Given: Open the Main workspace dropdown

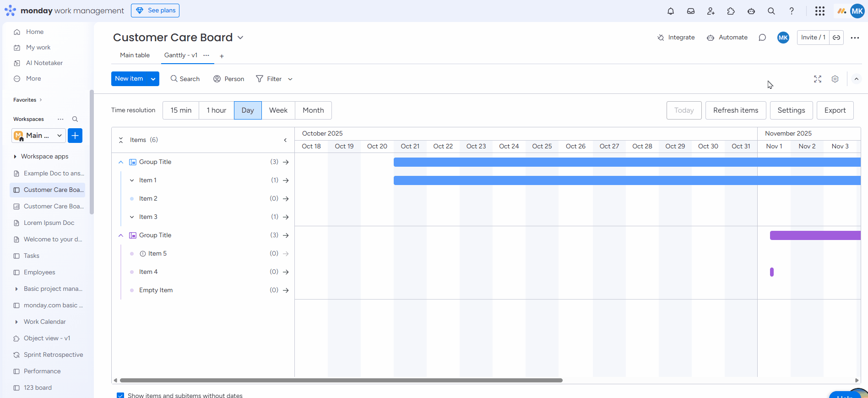Looking at the screenshot, I should pyautogui.click(x=38, y=136).
